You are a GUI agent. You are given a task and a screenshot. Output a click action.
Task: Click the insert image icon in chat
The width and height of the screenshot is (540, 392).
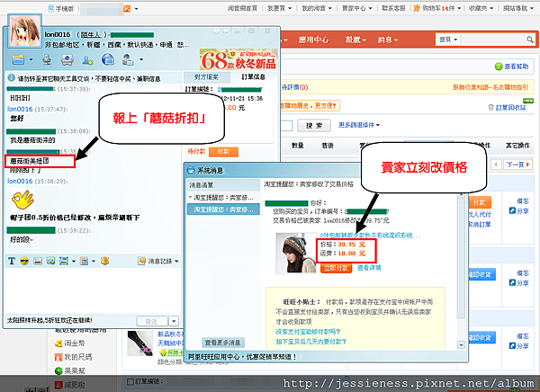(x=38, y=261)
